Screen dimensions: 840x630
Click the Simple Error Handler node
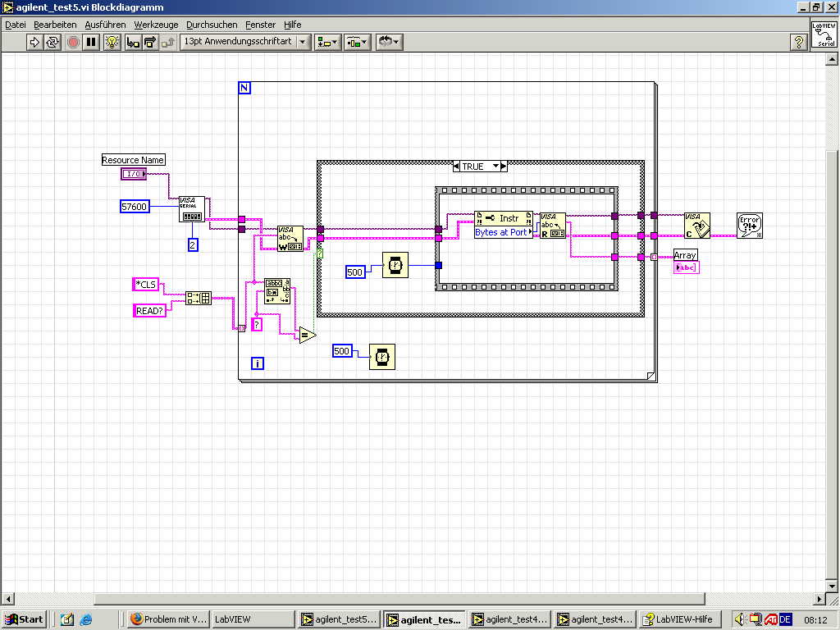[749, 226]
